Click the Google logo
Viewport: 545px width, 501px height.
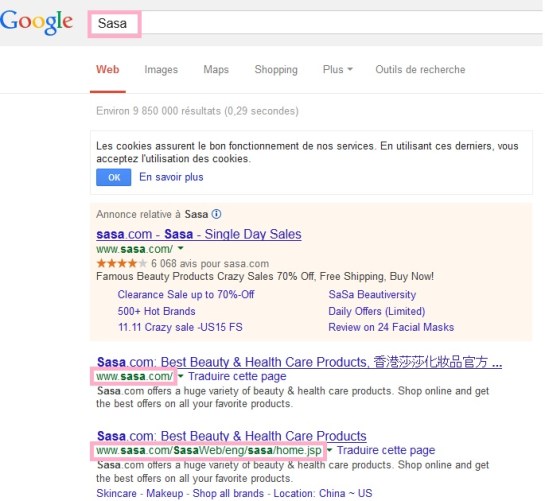tap(36, 22)
